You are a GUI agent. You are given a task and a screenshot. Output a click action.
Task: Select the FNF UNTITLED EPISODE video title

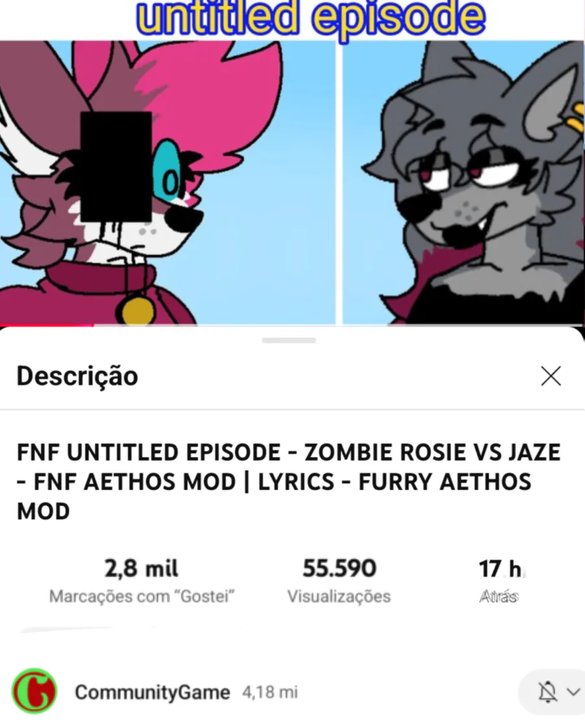click(289, 482)
